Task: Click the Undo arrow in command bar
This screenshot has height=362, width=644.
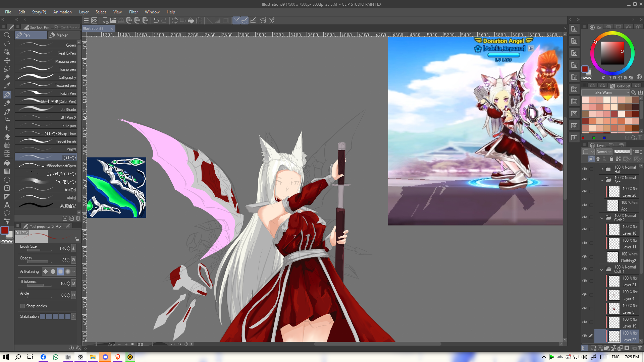Action: tap(156, 20)
